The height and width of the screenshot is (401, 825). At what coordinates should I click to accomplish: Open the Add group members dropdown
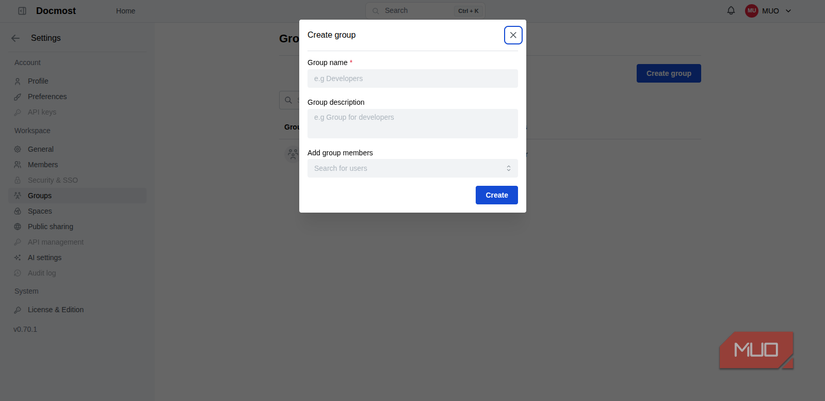tap(412, 168)
